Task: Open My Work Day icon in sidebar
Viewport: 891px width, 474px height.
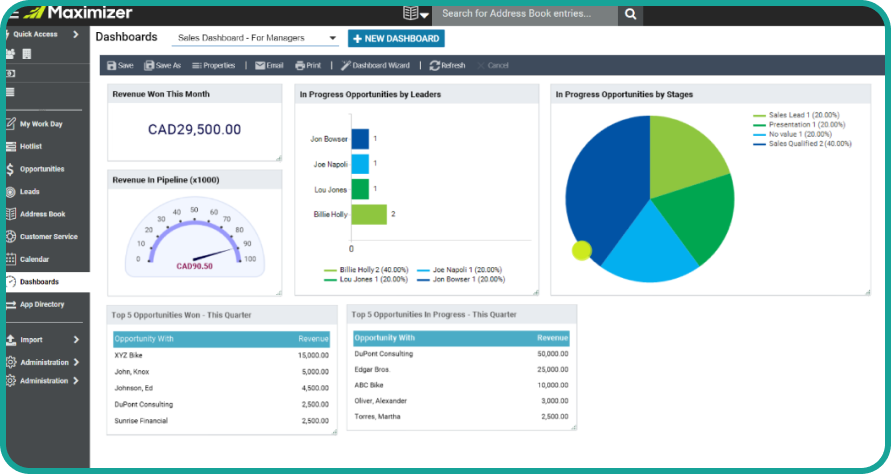Action: [x=11, y=123]
